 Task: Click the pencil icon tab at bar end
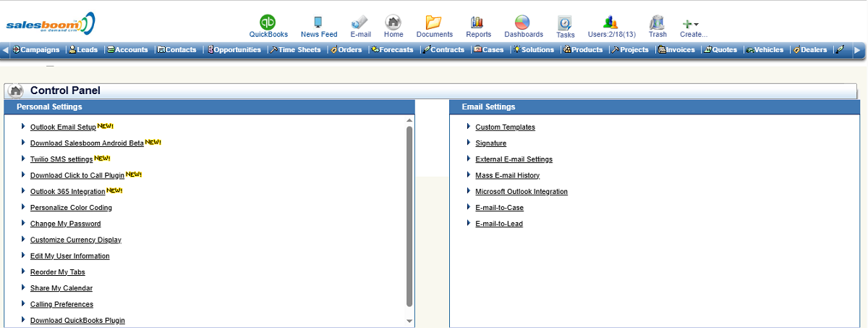pos(840,50)
